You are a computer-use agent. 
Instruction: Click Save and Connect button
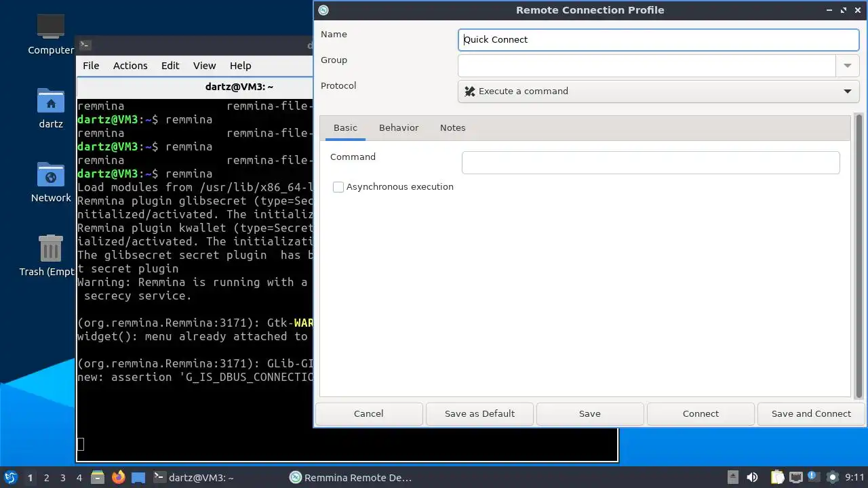pyautogui.click(x=811, y=413)
